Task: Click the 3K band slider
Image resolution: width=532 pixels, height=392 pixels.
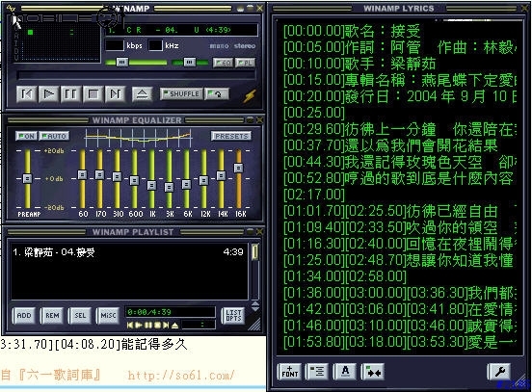Action: coord(169,187)
